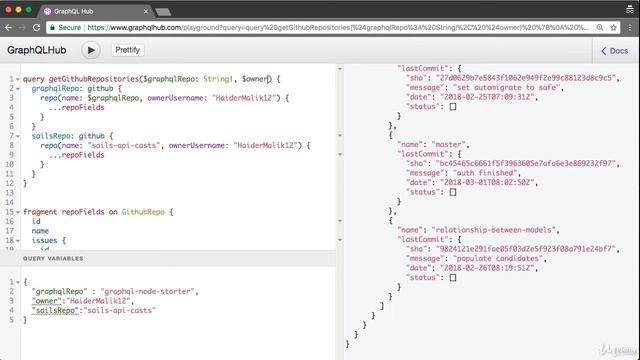Image resolution: width=640 pixels, height=360 pixels.
Task: Click the Prettify button
Action: (127, 50)
